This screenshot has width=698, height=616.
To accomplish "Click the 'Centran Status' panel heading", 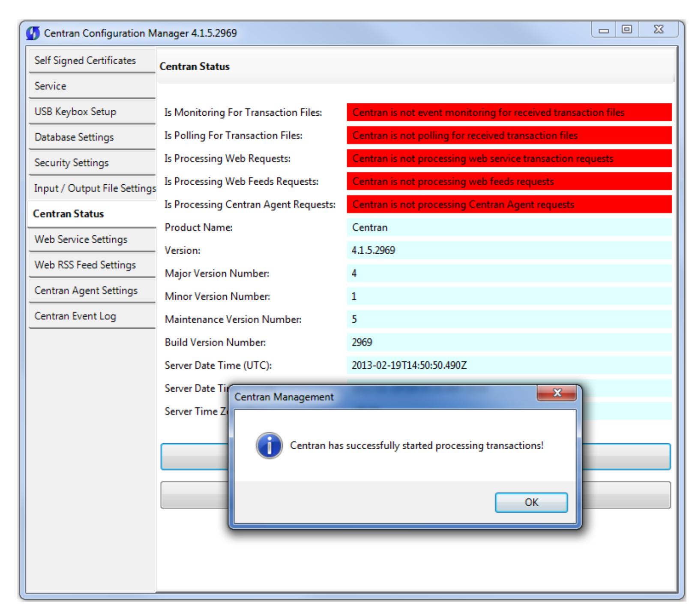I will click(x=195, y=66).
